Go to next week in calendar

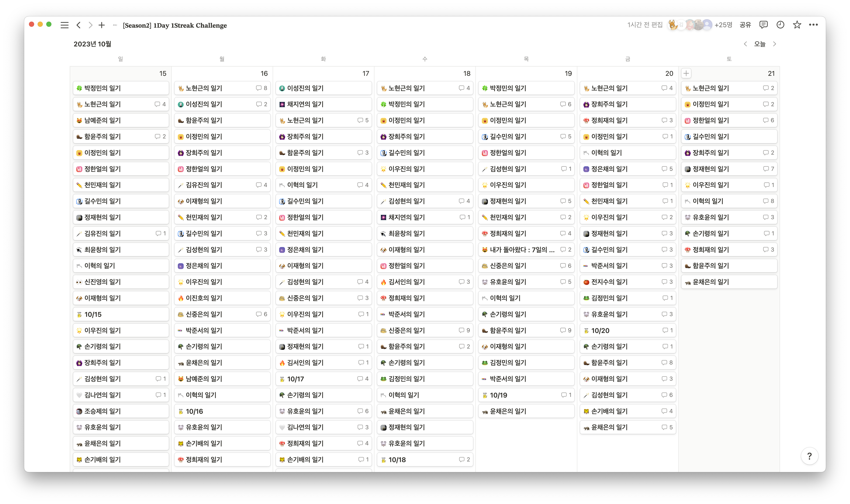775,44
